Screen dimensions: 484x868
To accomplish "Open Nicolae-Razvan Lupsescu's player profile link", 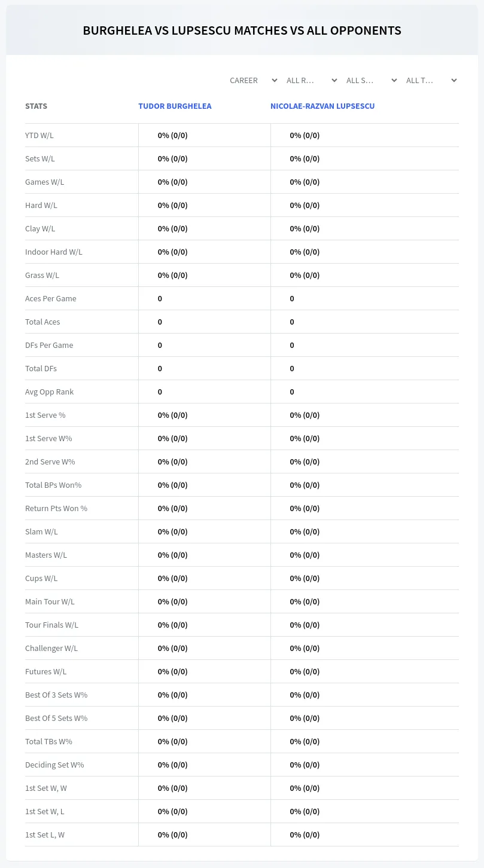I will tap(322, 106).
